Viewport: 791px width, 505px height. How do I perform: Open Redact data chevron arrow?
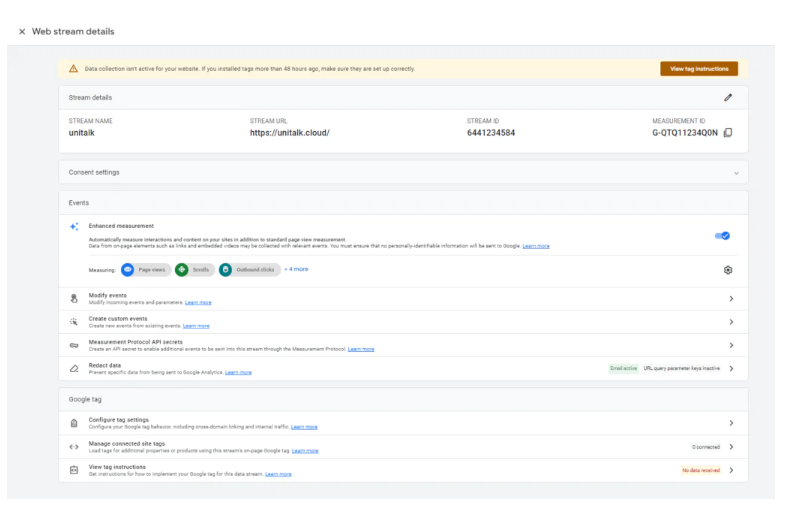coord(731,369)
